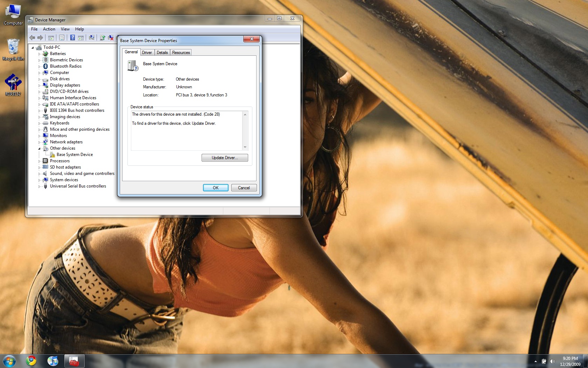Click Update Driver Software toolbar icon

(103, 38)
